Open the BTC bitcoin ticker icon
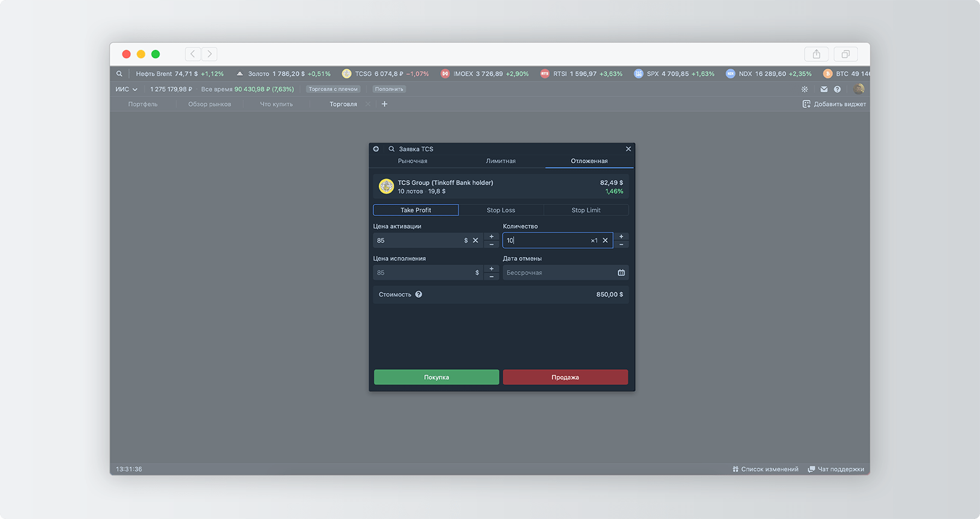Viewport: 980px width, 519px height. tap(827, 74)
